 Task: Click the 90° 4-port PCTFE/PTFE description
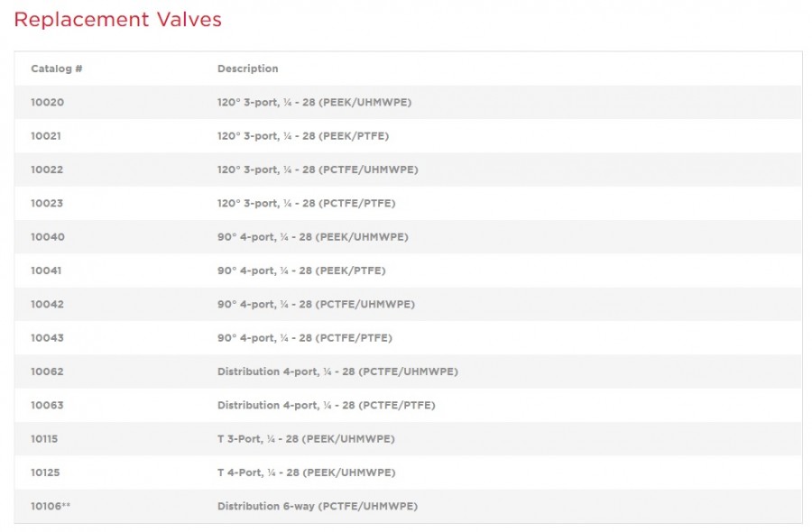304,338
